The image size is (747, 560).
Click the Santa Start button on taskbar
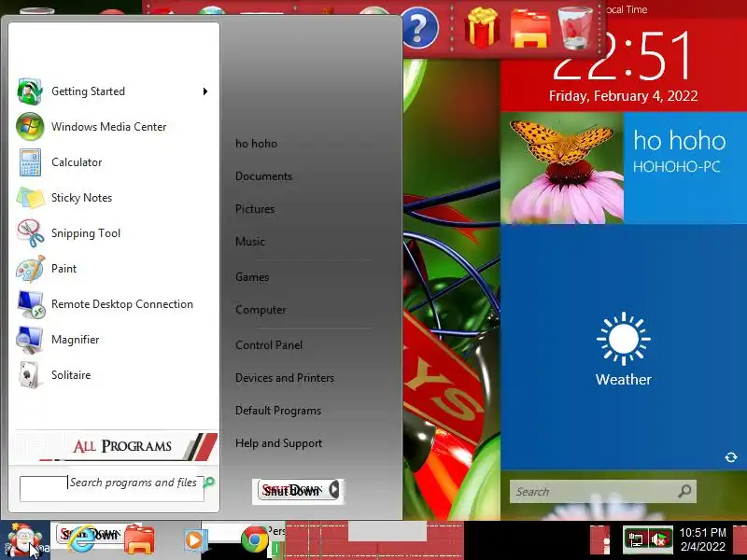24,540
